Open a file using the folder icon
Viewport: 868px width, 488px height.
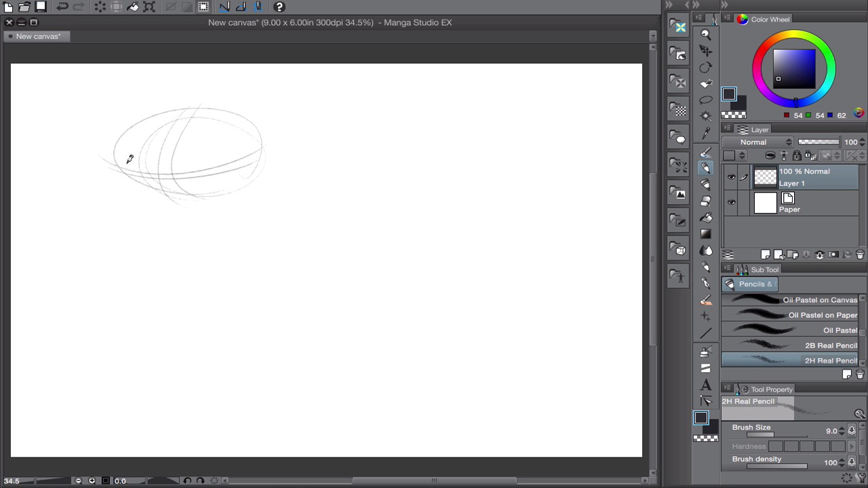24,7
